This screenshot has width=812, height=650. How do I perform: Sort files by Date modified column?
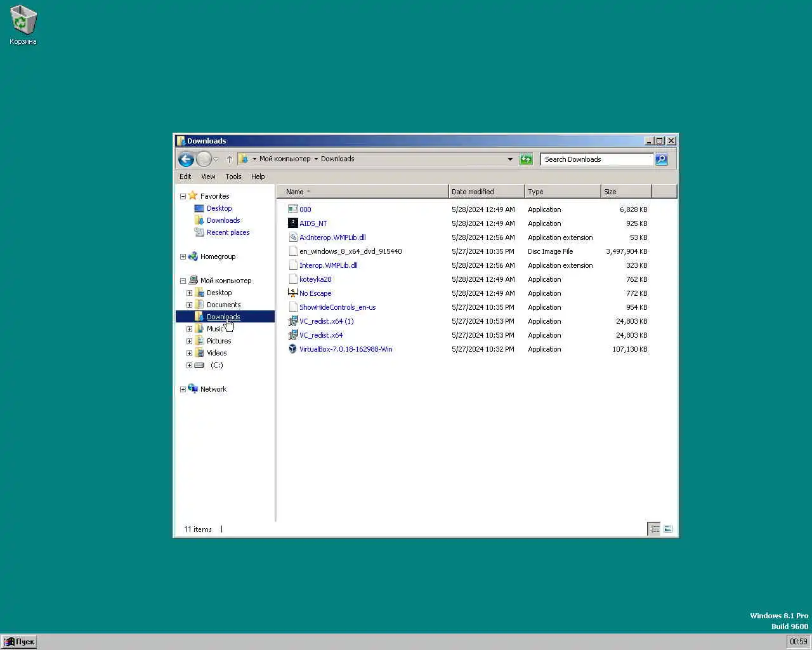tap(487, 192)
